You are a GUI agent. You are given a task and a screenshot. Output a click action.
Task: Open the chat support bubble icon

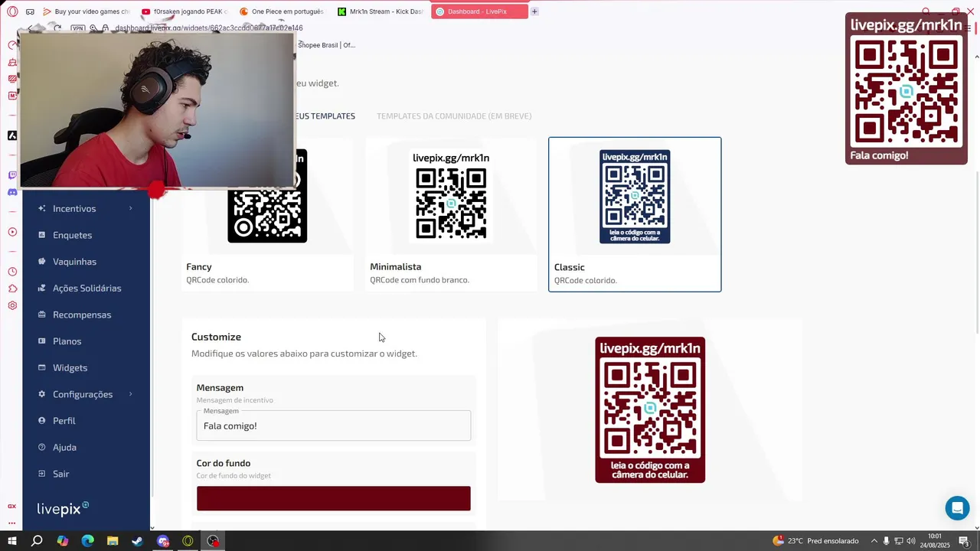pos(957,508)
